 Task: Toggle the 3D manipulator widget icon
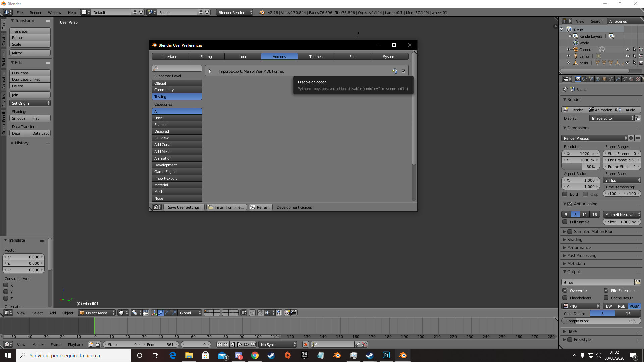(x=154, y=313)
